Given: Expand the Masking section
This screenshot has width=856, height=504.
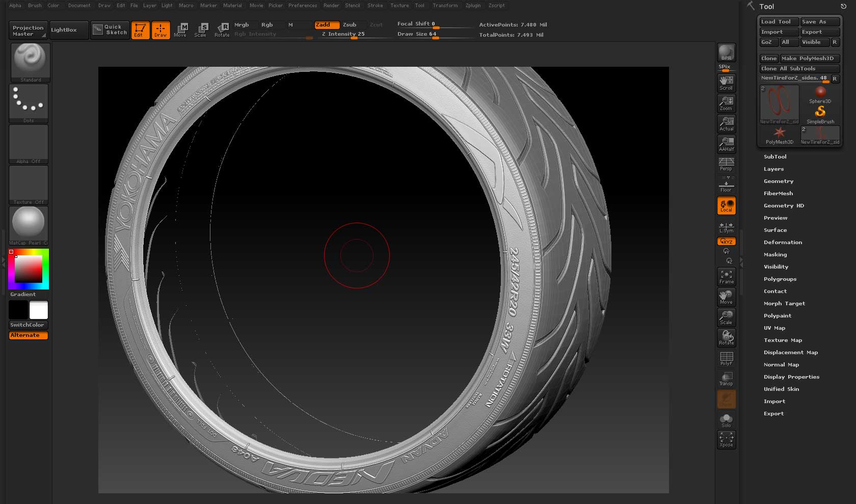Looking at the screenshot, I should click(x=775, y=254).
